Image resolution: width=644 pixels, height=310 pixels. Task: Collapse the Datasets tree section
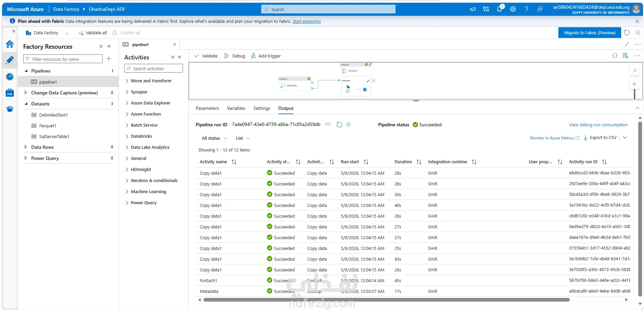(26, 104)
